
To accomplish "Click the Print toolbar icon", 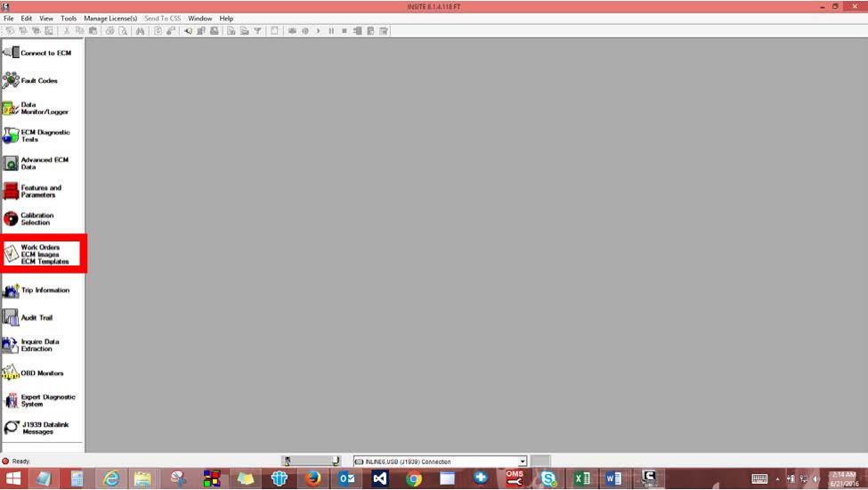I will click(110, 31).
